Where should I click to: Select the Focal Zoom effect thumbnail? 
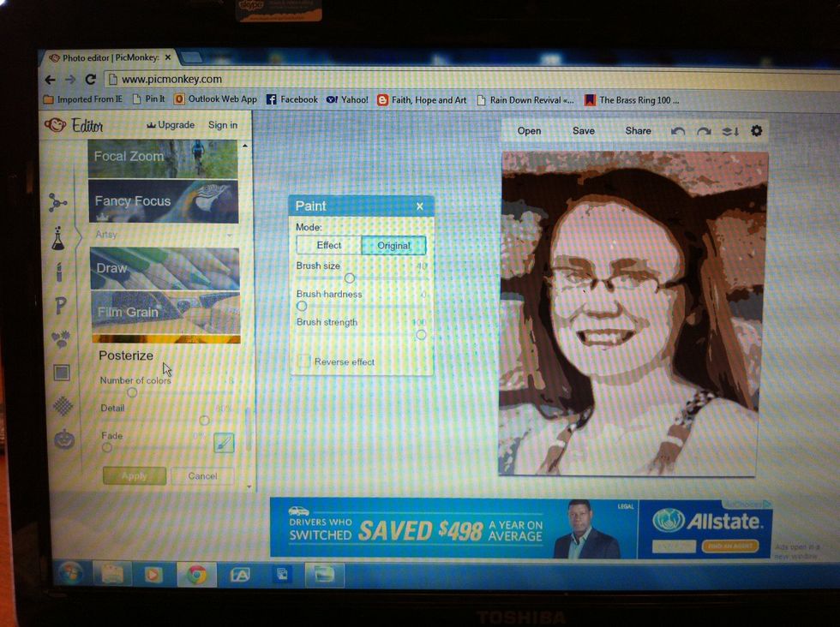pos(163,159)
